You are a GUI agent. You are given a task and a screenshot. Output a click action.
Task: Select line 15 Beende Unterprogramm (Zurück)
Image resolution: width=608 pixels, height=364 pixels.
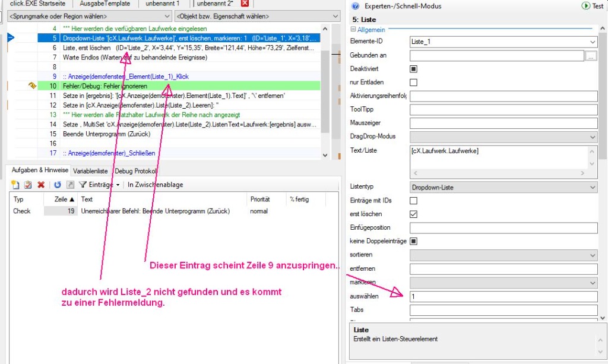[x=179, y=134]
